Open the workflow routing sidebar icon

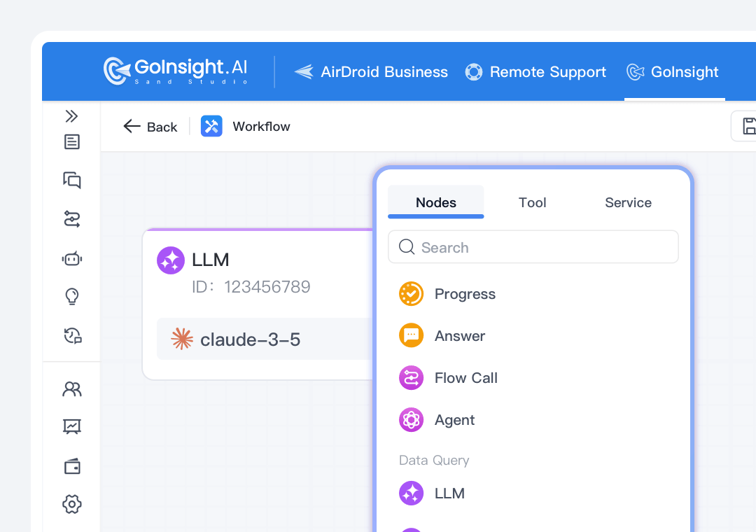71,220
